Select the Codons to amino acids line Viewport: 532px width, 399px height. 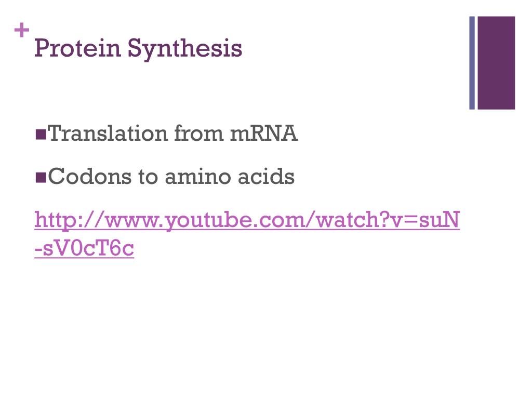165,177
